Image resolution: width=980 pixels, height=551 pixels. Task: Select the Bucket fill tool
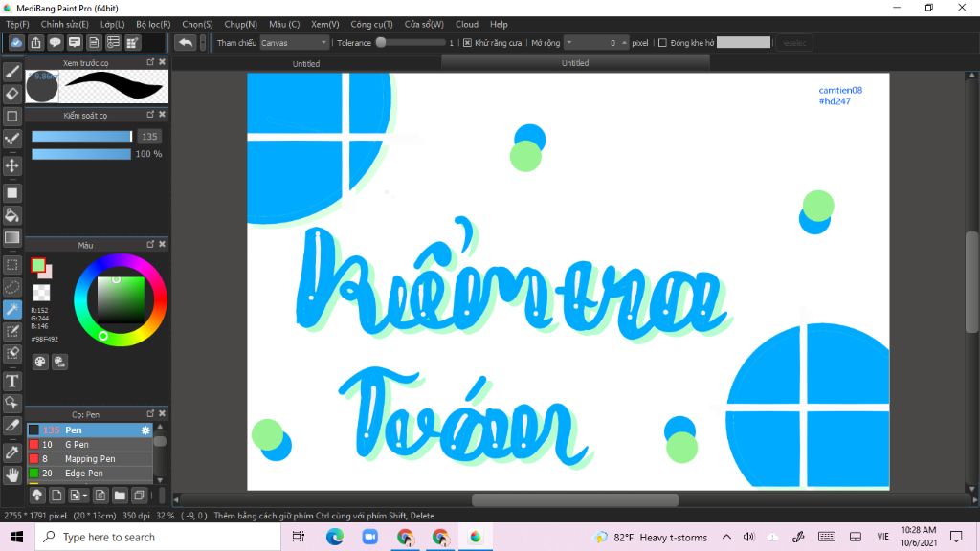[x=11, y=215]
